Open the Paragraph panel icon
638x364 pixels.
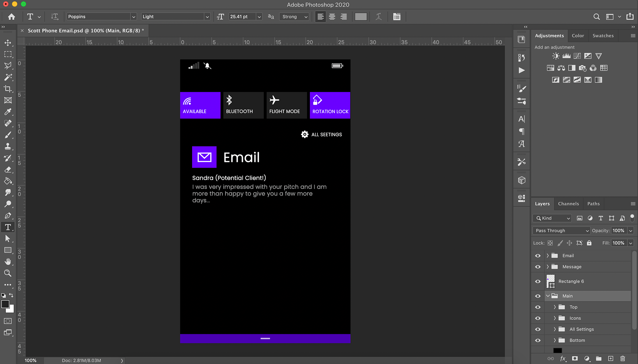point(521,132)
